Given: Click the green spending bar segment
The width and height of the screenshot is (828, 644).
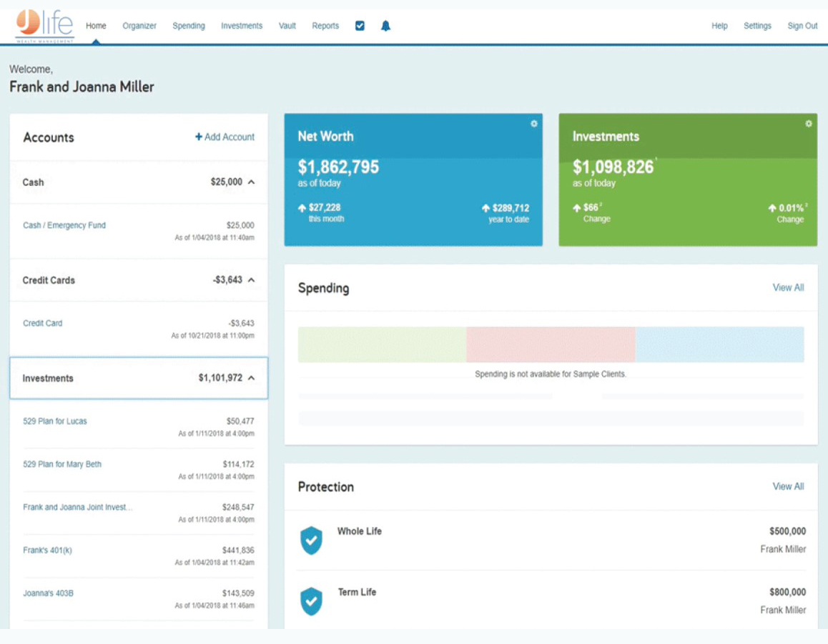Looking at the screenshot, I should coord(382,345).
